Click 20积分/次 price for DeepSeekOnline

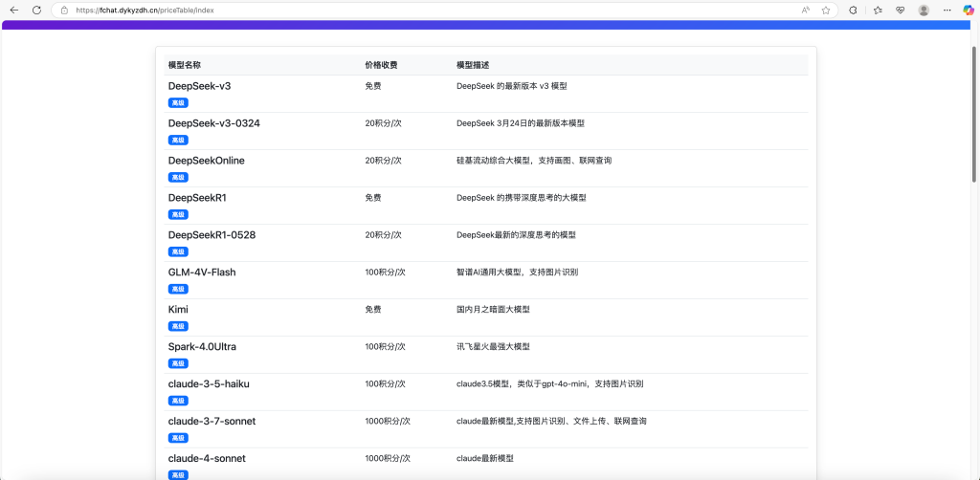click(x=383, y=161)
